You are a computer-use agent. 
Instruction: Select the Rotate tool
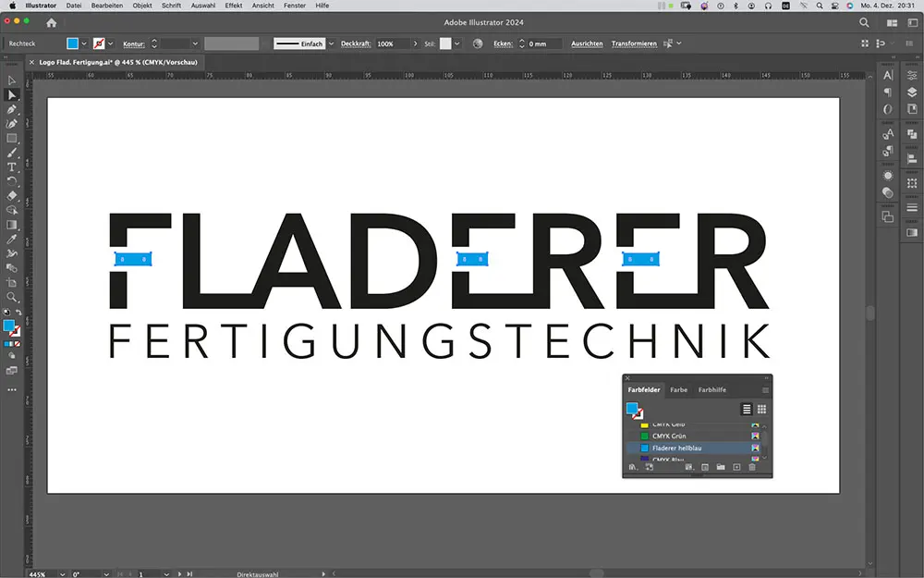point(12,181)
